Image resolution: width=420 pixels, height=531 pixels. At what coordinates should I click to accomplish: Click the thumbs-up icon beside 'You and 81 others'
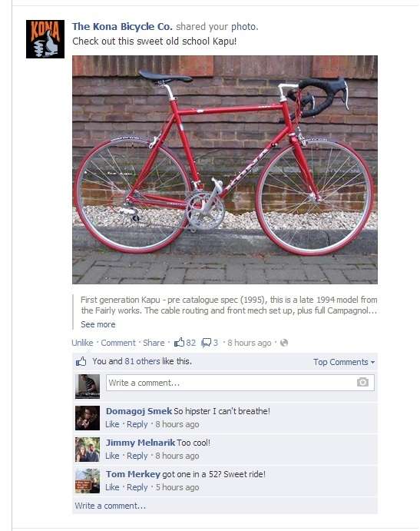pos(81,361)
